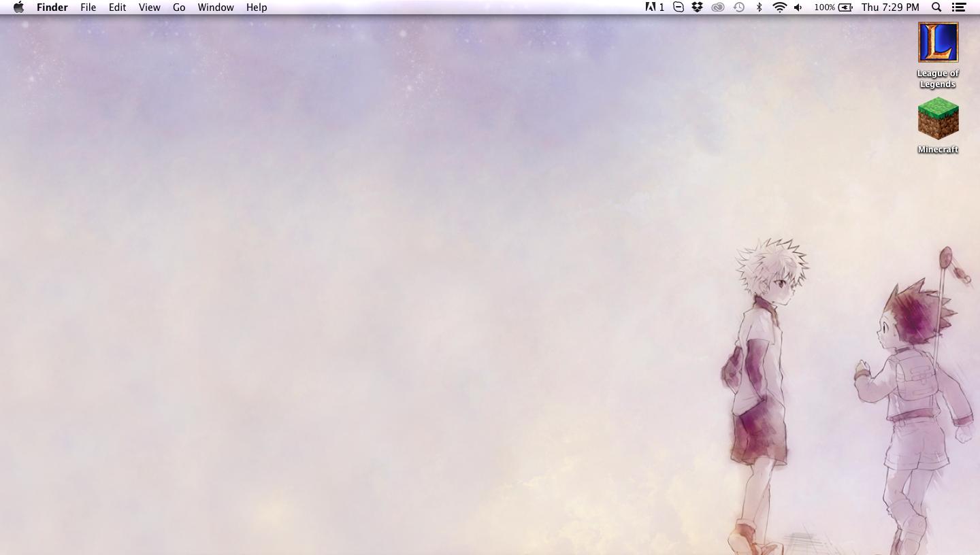Show Notification Center list icon
This screenshot has width=980, height=555.
[959, 7]
